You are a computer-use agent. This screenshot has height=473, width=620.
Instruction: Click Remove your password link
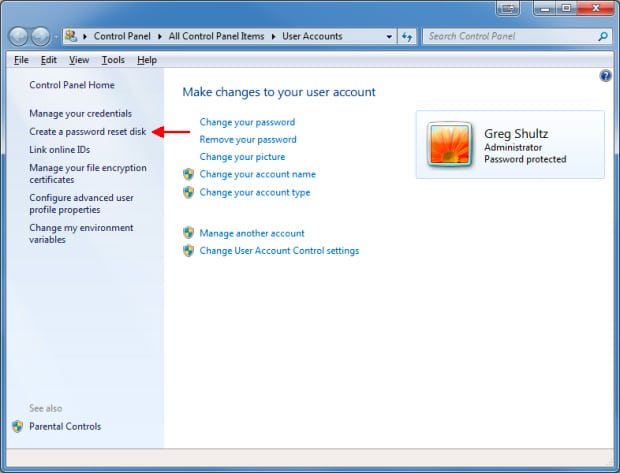tap(248, 139)
